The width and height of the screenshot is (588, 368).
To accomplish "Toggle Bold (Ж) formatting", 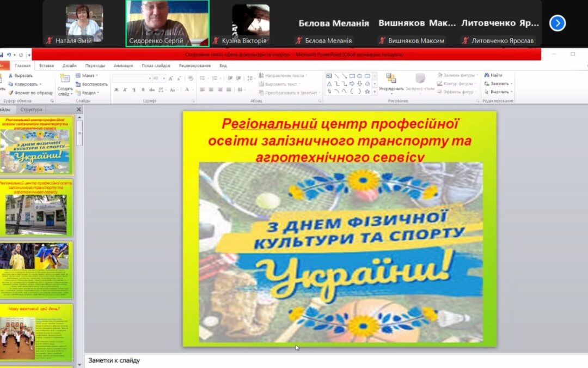I will [117, 90].
